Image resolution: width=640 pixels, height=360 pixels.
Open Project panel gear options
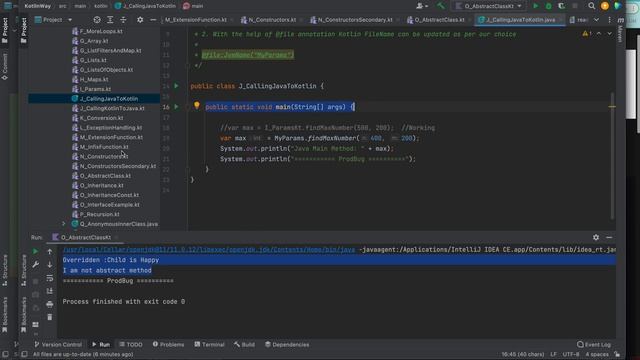click(x=140, y=20)
